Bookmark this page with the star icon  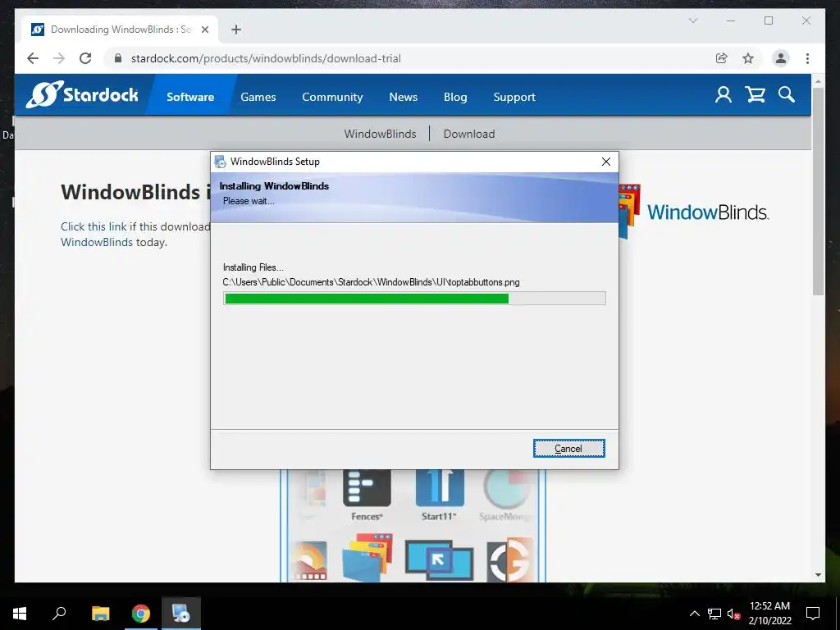[748, 58]
